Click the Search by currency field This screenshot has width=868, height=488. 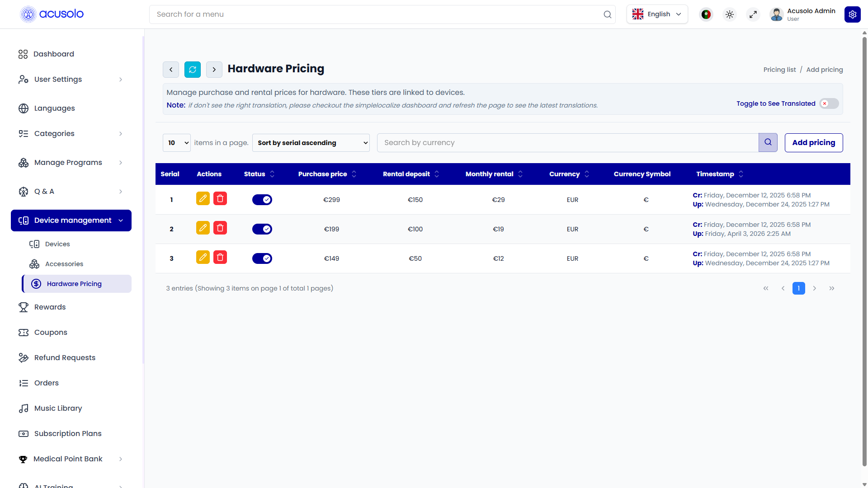click(568, 143)
